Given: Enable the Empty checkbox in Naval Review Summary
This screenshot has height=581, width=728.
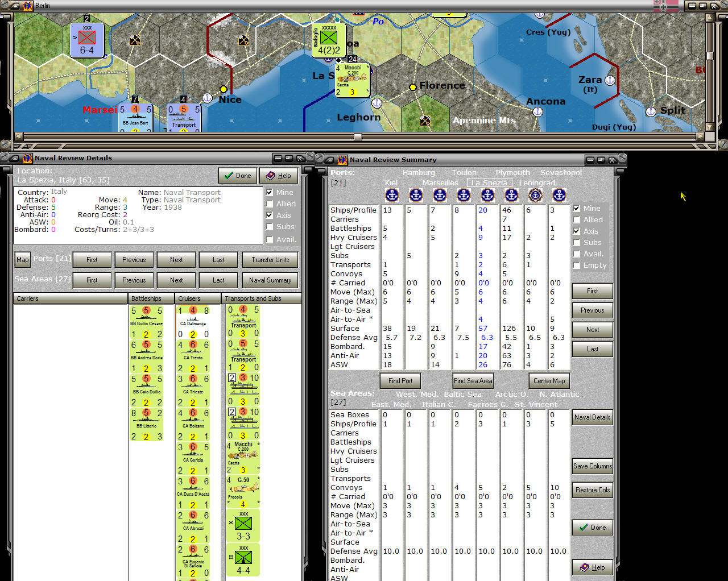Looking at the screenshot, I should coord(577,265).
